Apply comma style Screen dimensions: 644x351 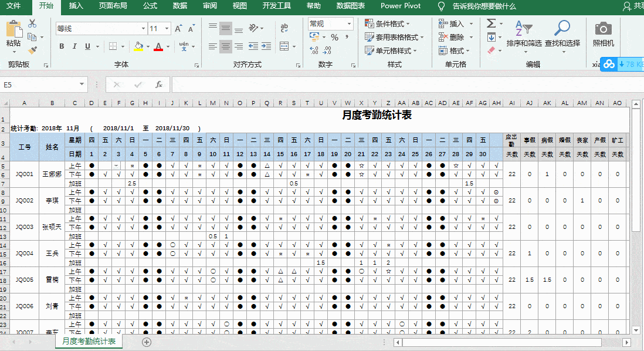tap(347, 38)
